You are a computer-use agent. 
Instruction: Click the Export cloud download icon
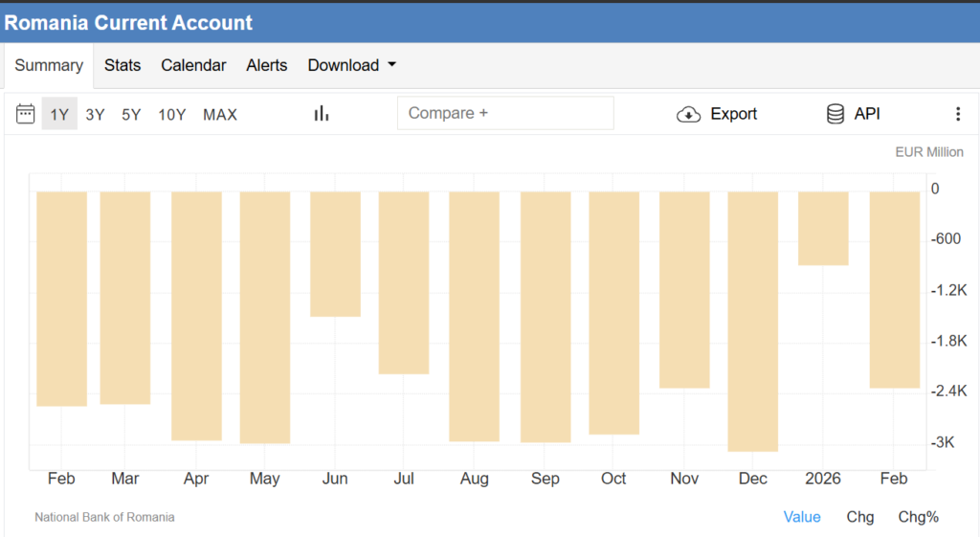(688, 114)
